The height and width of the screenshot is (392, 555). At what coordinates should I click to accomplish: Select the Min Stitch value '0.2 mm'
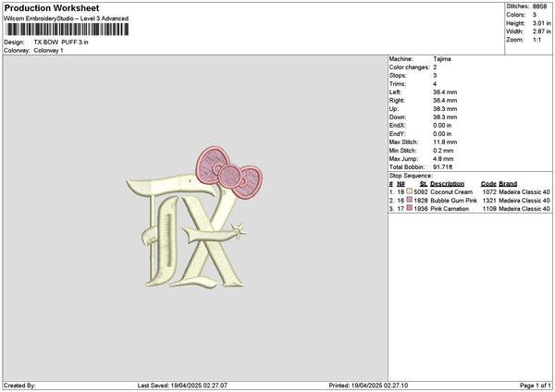click(443, 151)
